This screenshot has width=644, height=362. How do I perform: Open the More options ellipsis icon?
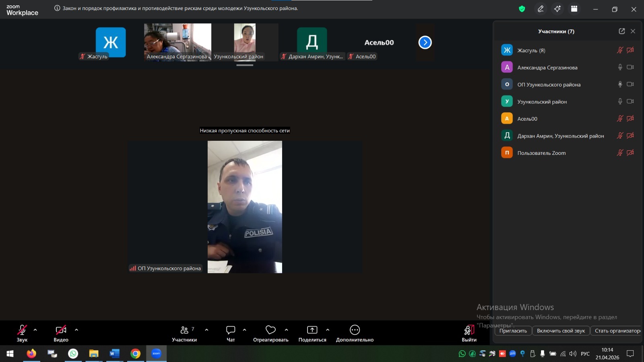[x=355, y=330]
